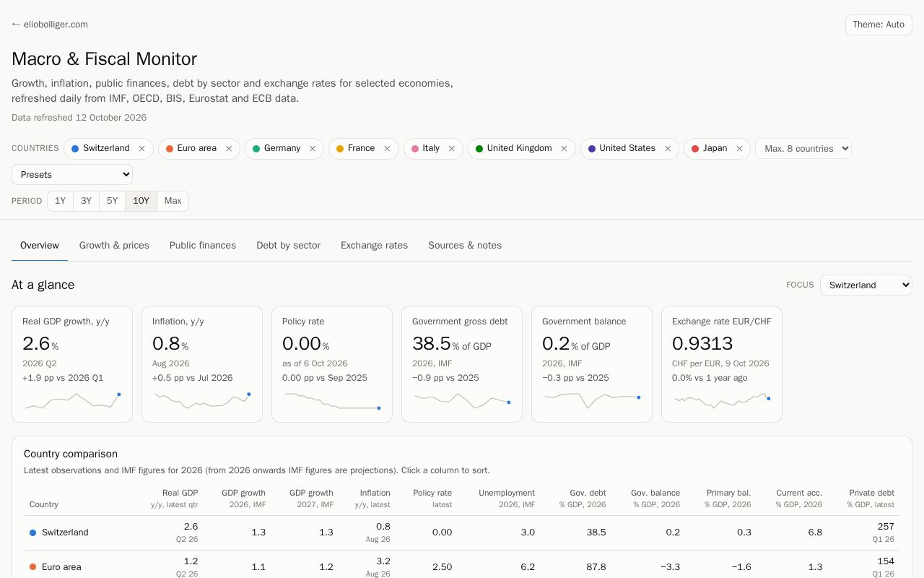Open the Presets dropdown
The width and height of the screenshot is (924, 578).
pyautogui.click(x=72, y=174)
